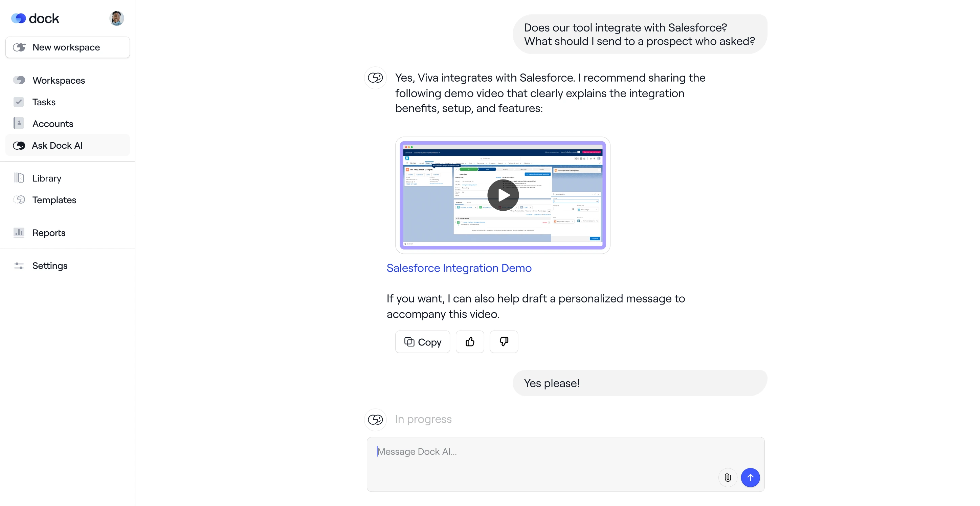Click the demo video thumbnail border
The height and width of the screenshot is (506, 980).
click(x=503, y=248)
